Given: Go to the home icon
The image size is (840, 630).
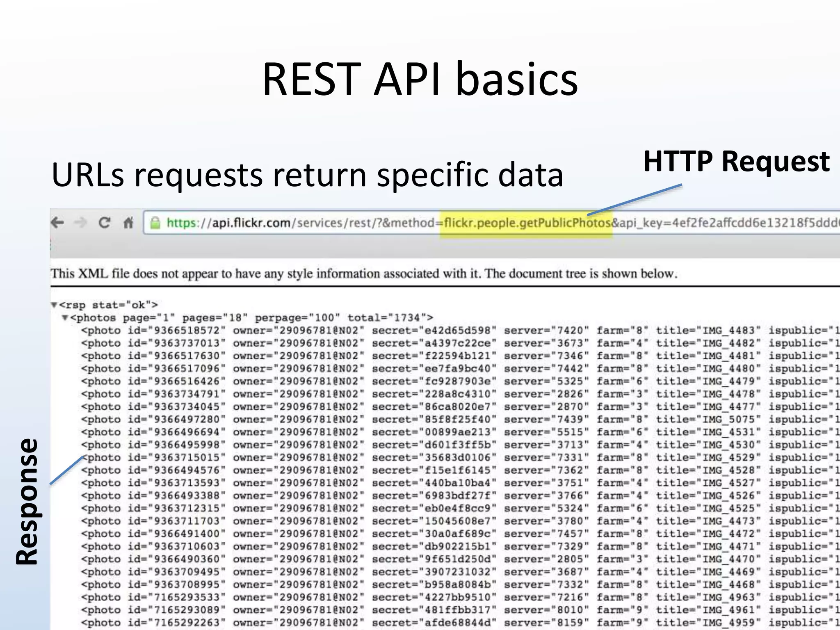Looking at the screenshot, I should pos(128,223).
